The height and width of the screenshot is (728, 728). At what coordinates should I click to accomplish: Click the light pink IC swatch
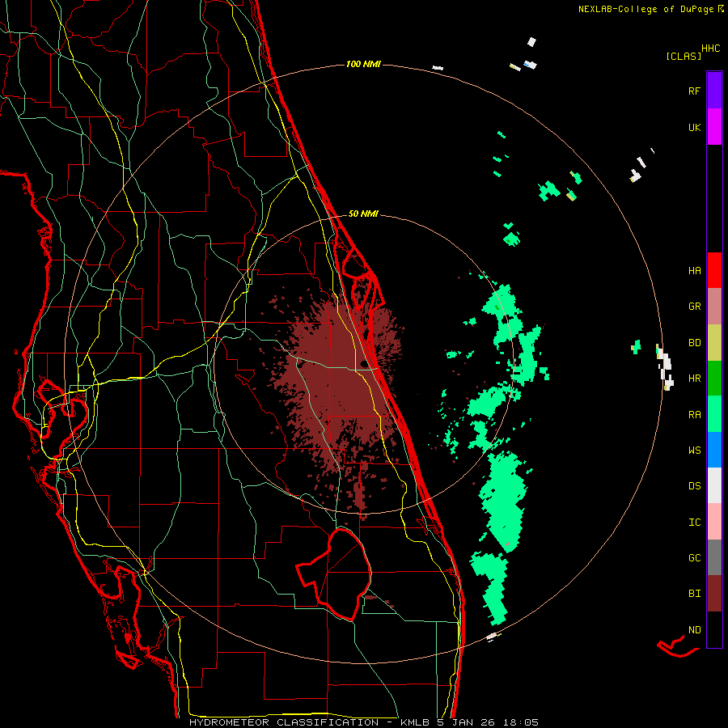coord(714,522)
